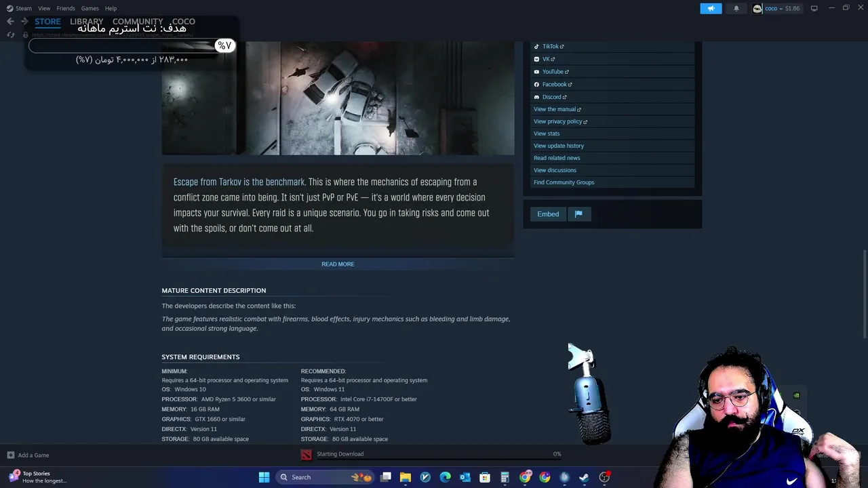
Task: Open the game's VK link
Action: tap(548, 59)
